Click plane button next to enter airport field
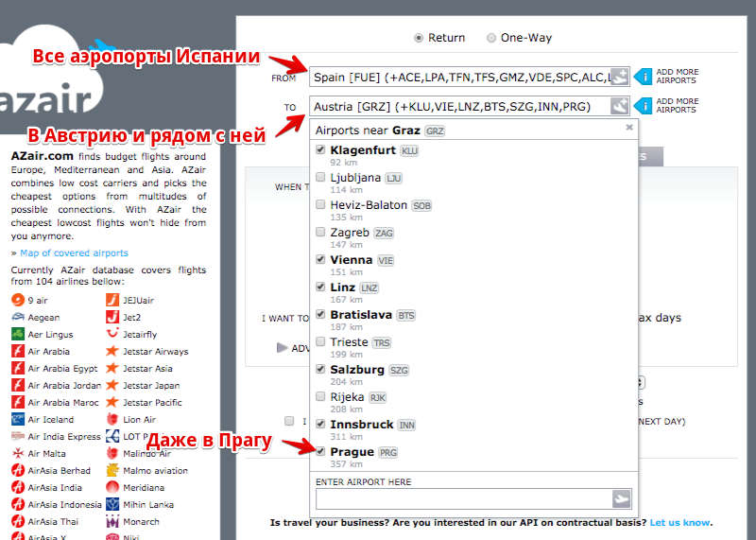Image resolution: width=756 pixels, height=540 pixels. [x=621, y=498]
